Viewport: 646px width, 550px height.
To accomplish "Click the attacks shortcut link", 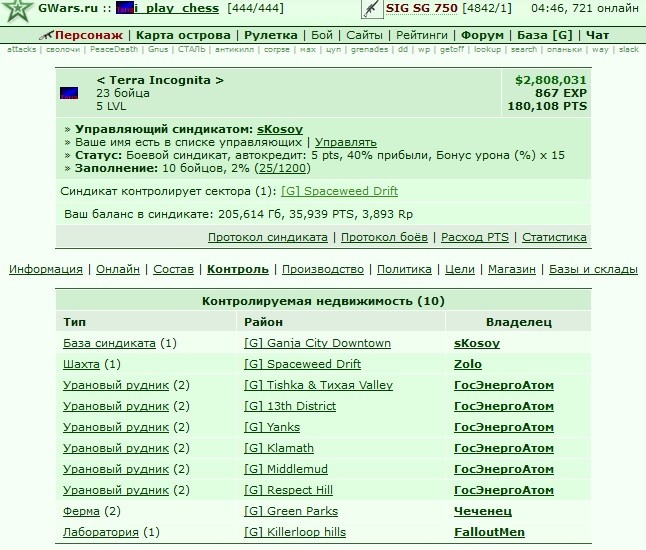I will pos(21,49).
